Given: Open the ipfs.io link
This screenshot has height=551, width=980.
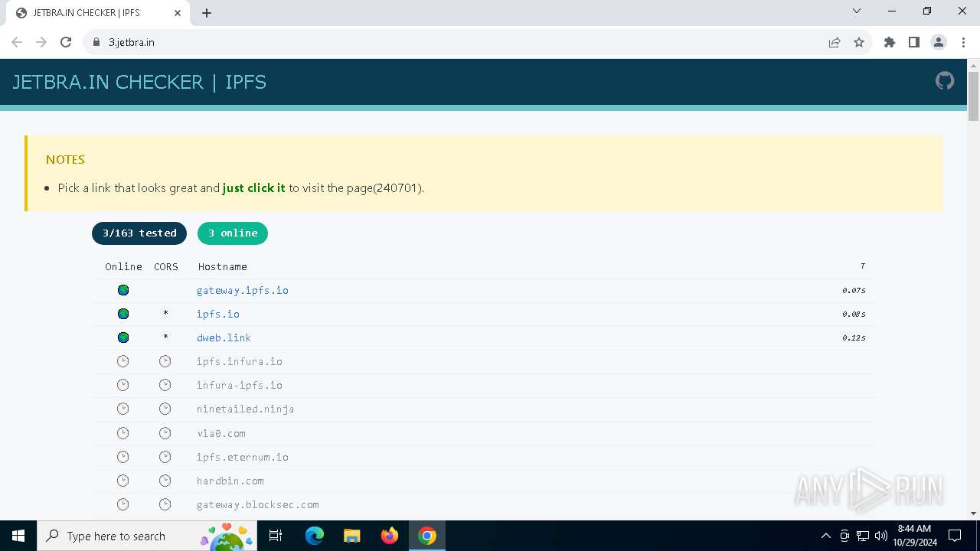Looking at the screenshot, I should point(218,314).
